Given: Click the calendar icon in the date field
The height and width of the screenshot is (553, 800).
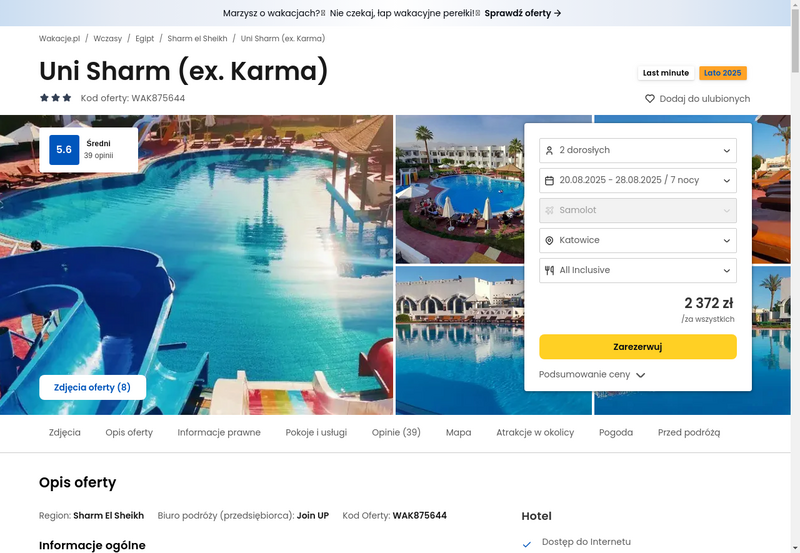Looking at the screenshot, I should (x=549, y=181).
